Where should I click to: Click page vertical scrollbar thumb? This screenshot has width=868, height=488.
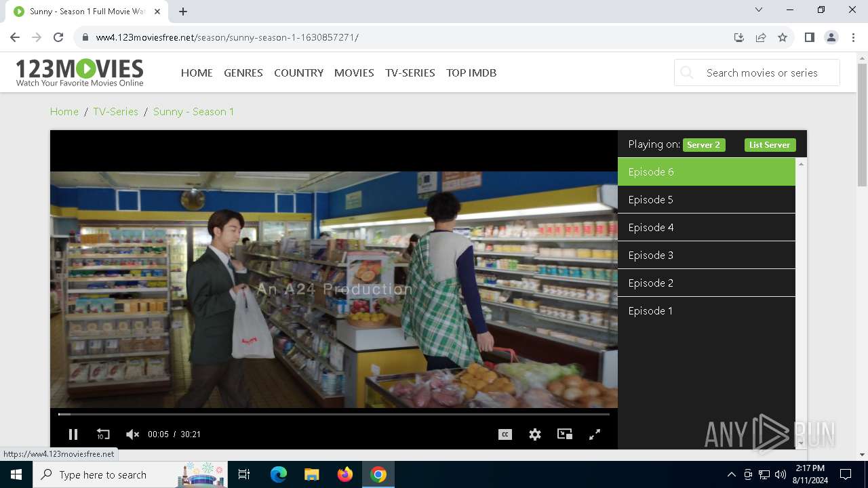pos(862,125)
